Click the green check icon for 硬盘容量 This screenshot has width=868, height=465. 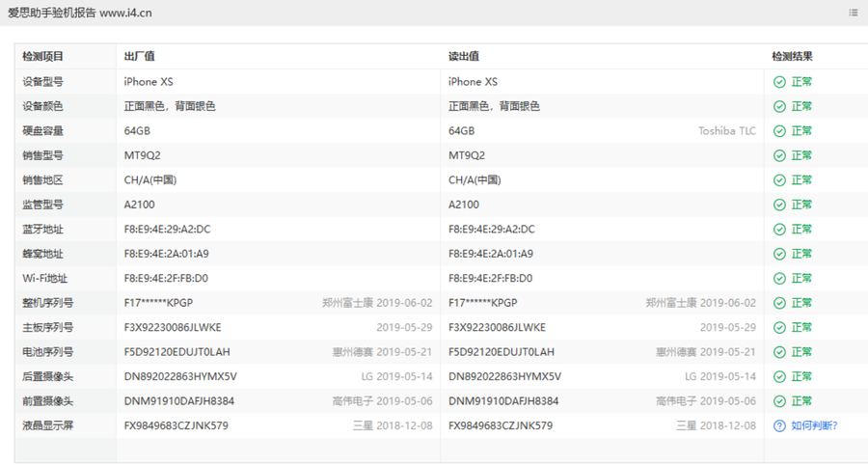tap(779, 131)
